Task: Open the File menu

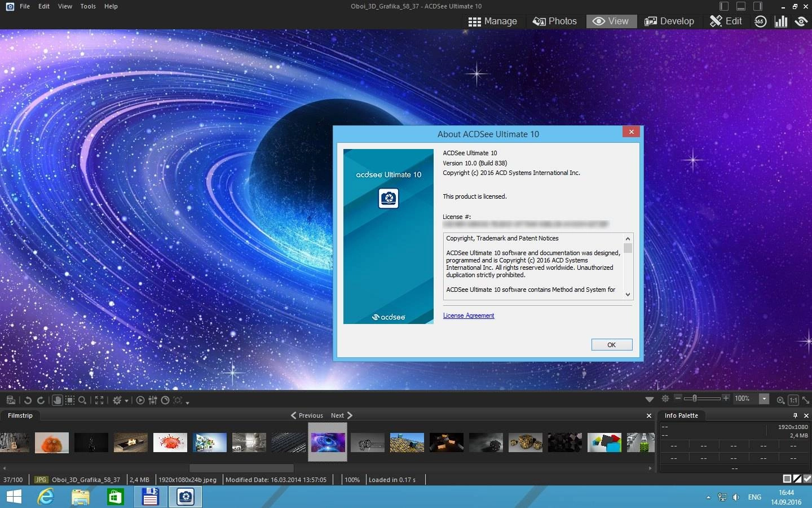Action: click(x=25, y=6)
